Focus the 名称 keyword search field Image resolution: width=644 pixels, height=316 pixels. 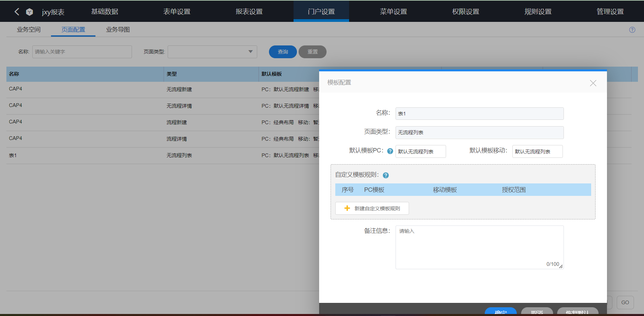(x=82, y=52)
